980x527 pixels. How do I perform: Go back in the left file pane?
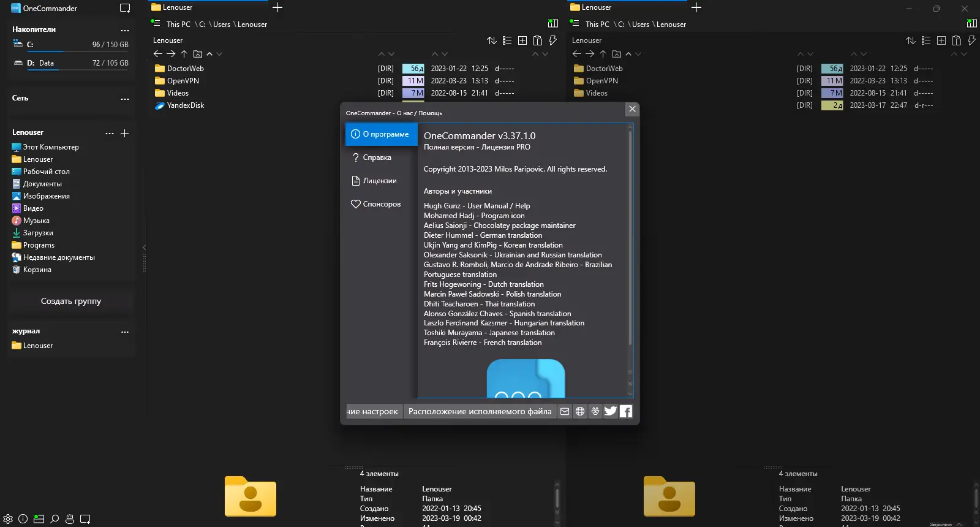click(x=158, y=54)
